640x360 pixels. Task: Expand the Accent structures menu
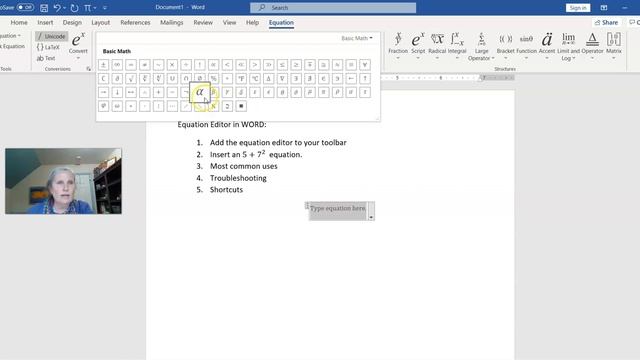[x=547, y=46]
